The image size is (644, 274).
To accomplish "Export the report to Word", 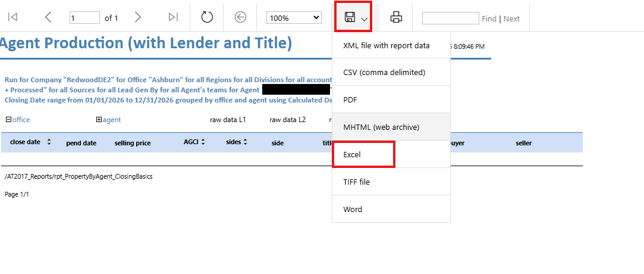I will click(x=391, y=209).
